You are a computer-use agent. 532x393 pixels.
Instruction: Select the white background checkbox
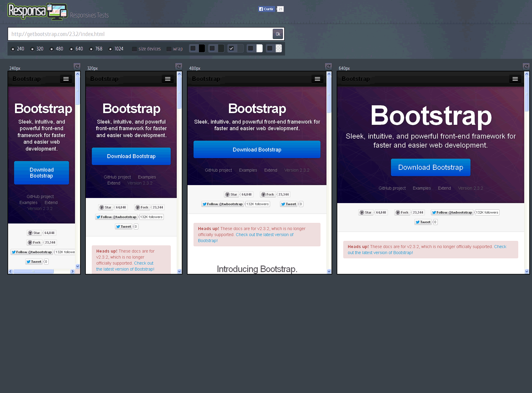(251, 48)
